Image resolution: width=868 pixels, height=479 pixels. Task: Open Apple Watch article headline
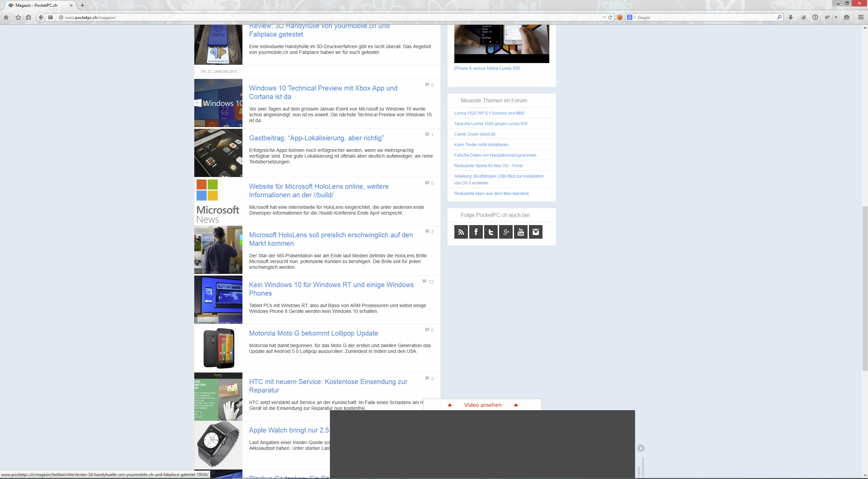click(289, 430)
